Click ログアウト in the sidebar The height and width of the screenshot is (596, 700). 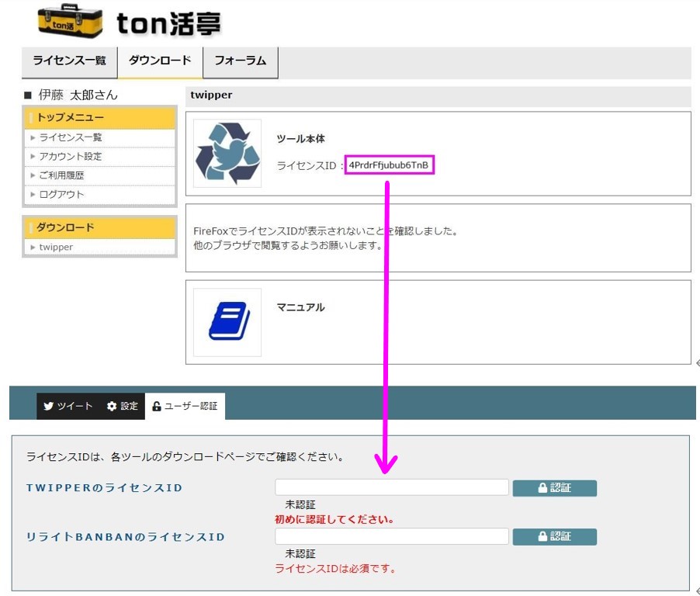pos(62,194)
